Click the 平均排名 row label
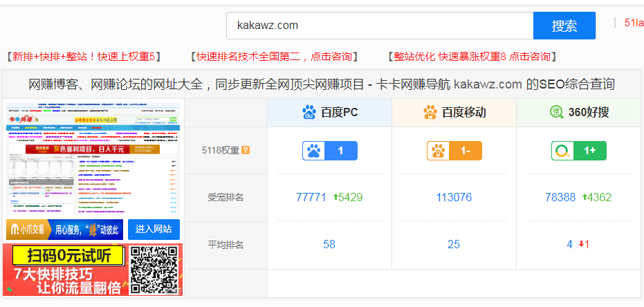644x307 pixels. 226,245
